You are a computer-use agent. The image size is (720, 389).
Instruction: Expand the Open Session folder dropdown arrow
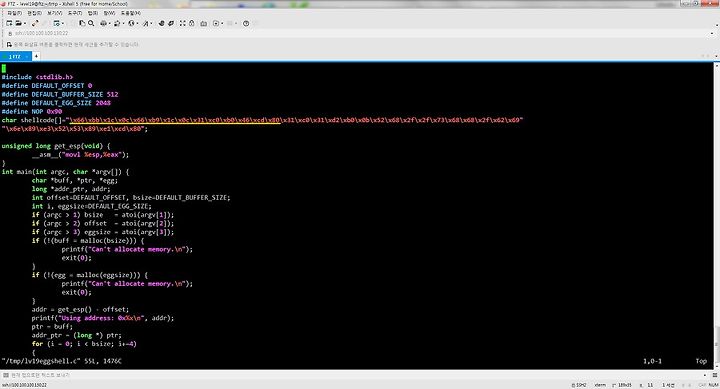pos(25,23)
